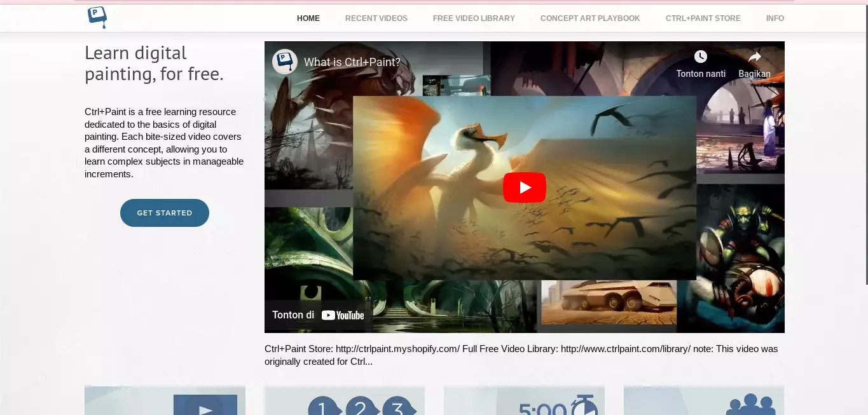Open FREE VIDEO LIBRARY menu item

pyautogui.click(x=474, y=18)
